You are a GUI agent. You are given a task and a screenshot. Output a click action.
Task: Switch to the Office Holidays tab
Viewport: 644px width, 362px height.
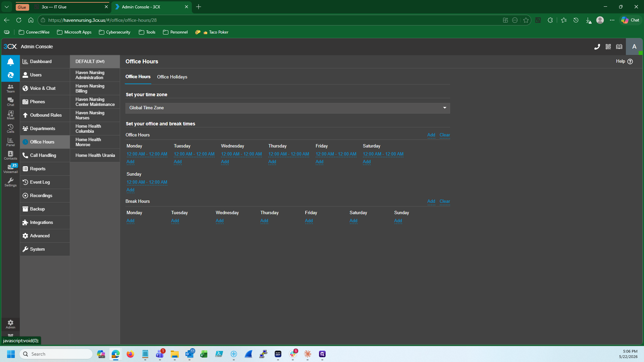[172, 77]
